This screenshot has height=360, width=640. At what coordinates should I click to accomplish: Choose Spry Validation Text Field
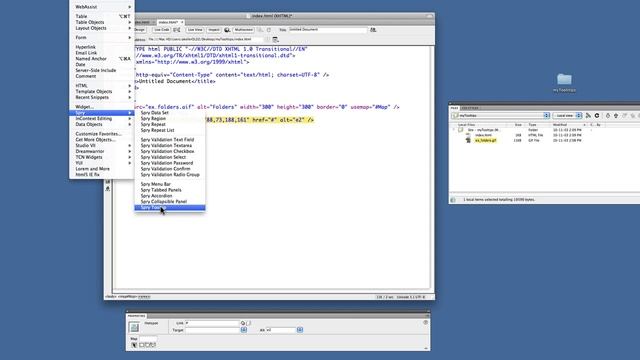tap(170, 140)
